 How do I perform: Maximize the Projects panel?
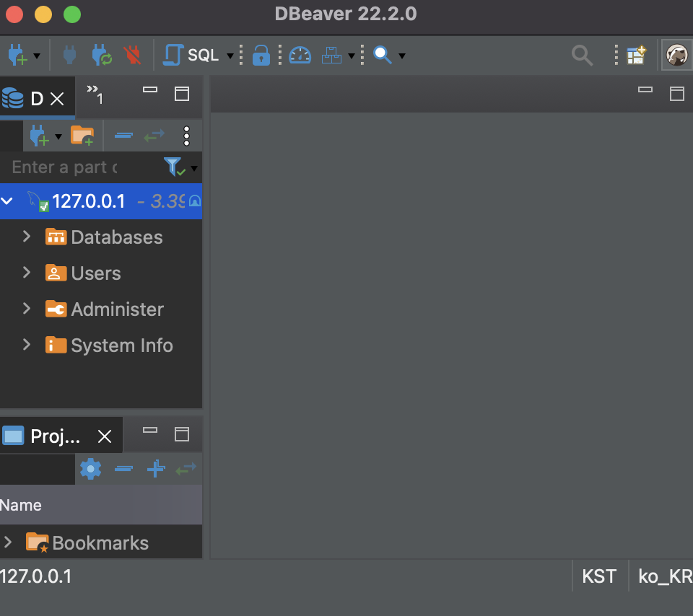point(182,434)
